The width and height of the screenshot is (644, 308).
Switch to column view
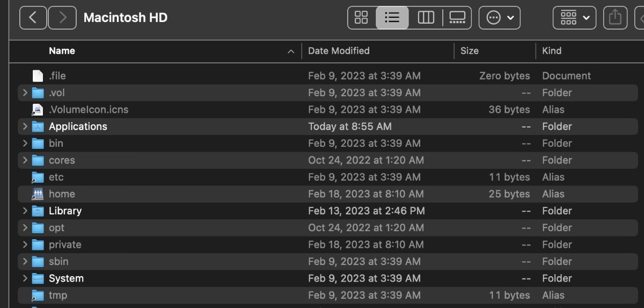pyautogui.click(x=426, y=18)
